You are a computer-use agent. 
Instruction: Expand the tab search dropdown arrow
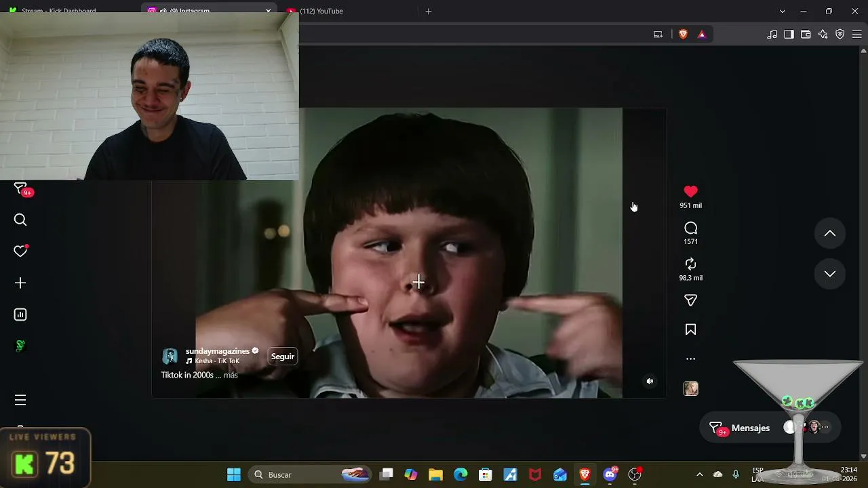[783, 11]
